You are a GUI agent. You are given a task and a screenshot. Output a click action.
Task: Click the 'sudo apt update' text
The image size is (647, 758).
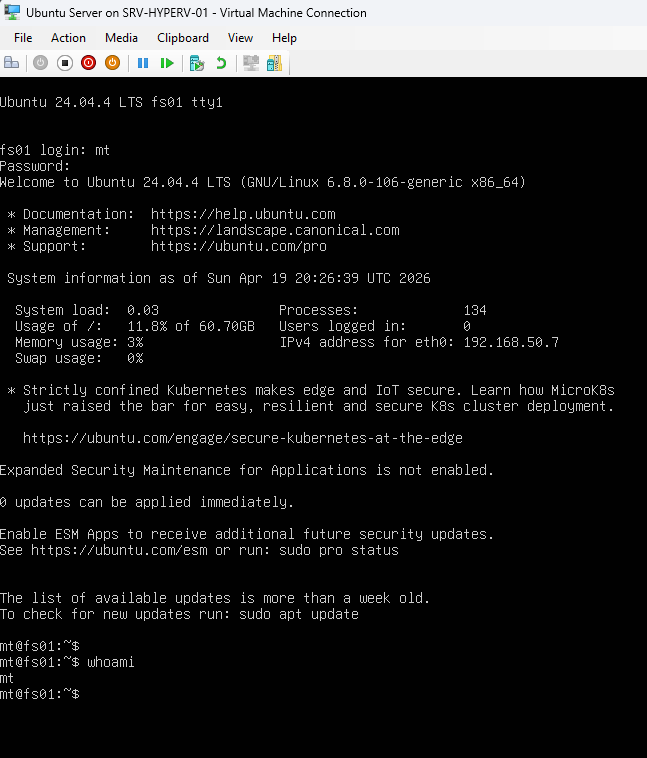[299, 614]
